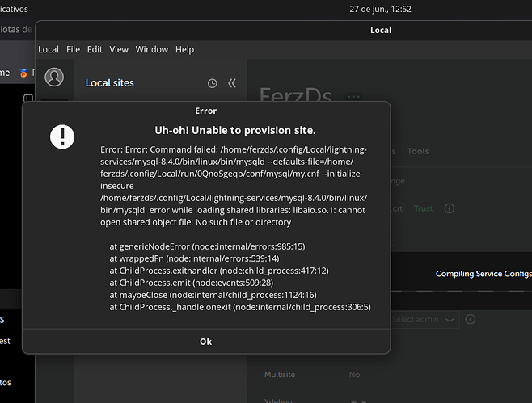Open the File menu
This screenshot has height=403, width=532.
click(73, 49)
